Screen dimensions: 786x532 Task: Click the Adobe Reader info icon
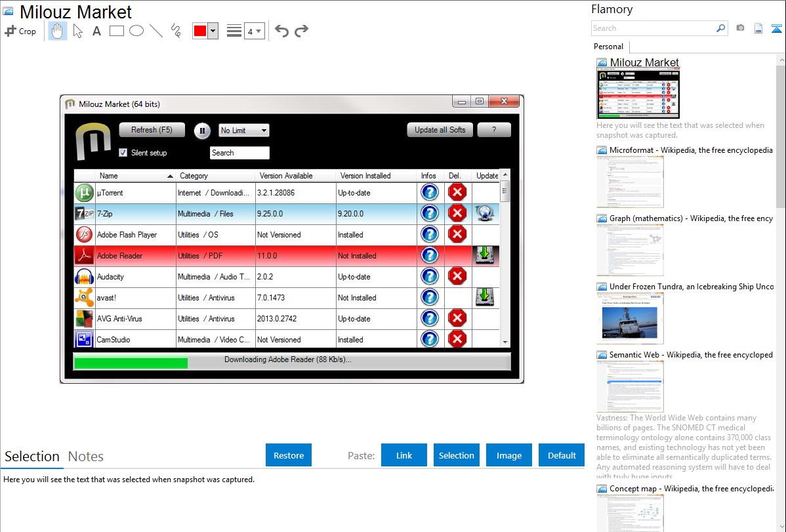[x=430, y=255]
